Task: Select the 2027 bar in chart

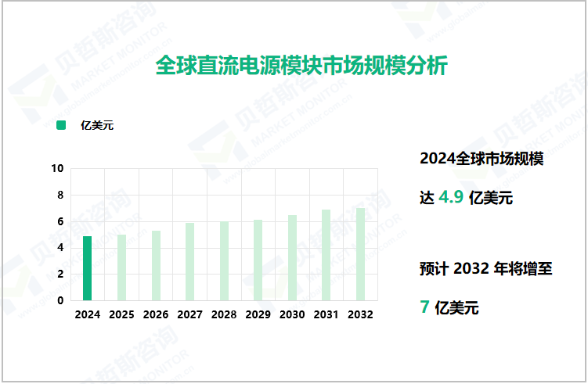Action: click(x=189, y=261)
